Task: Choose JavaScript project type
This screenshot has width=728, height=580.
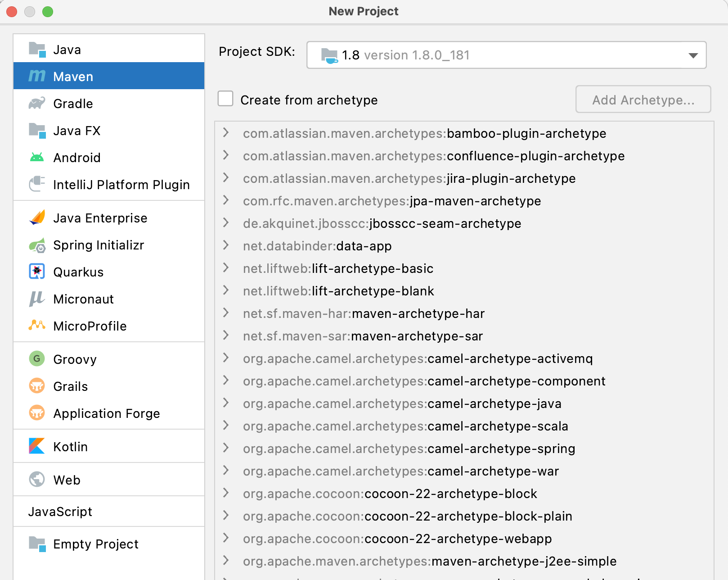Action: [x=60, y=512]
